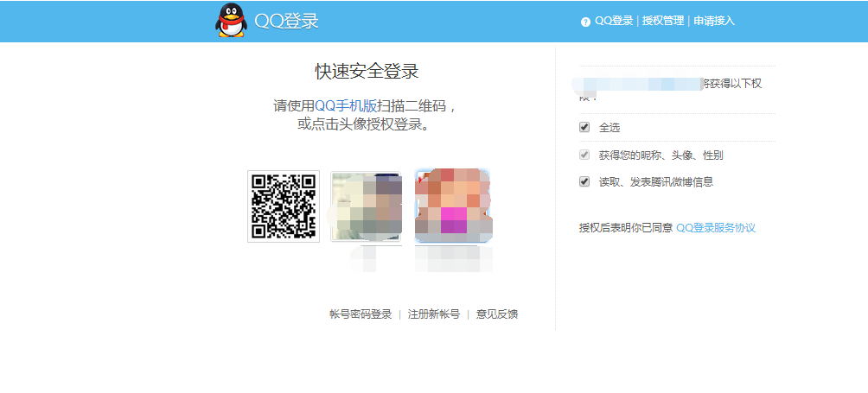Toggle the 全选 checkbox
This screenshot has width=868, height=393.
pyautogui.click(x=584, y=127)
